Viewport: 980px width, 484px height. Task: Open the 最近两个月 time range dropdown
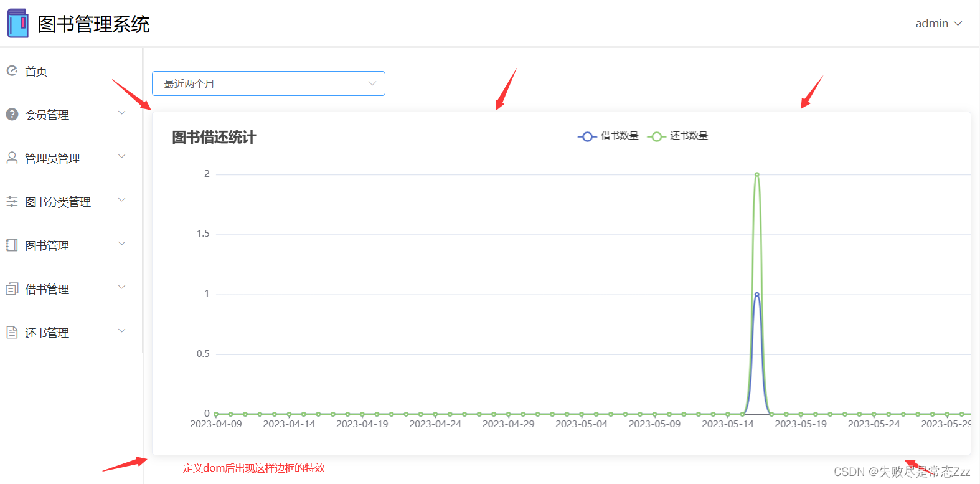pos(268,83)
